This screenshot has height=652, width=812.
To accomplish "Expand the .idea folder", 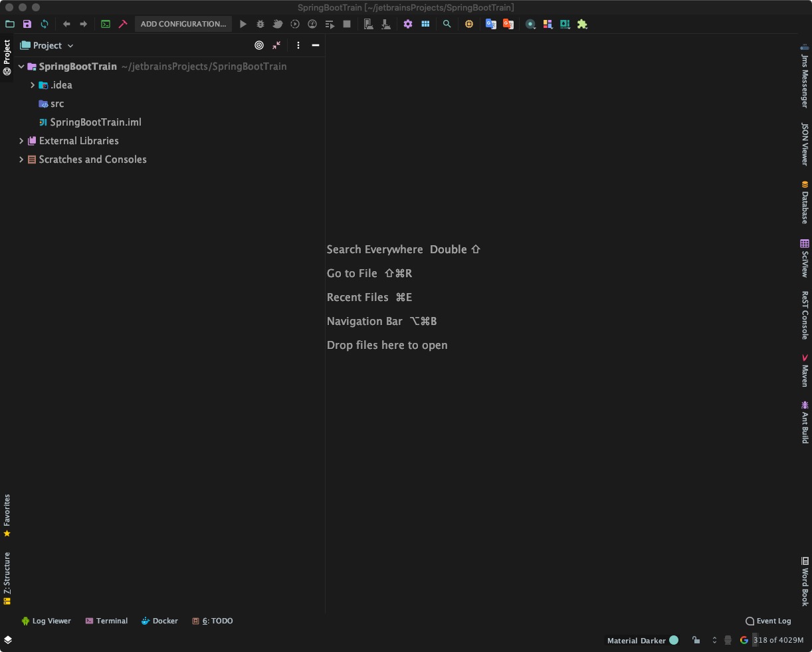I will pyautogui.click(x=33, y=85).
